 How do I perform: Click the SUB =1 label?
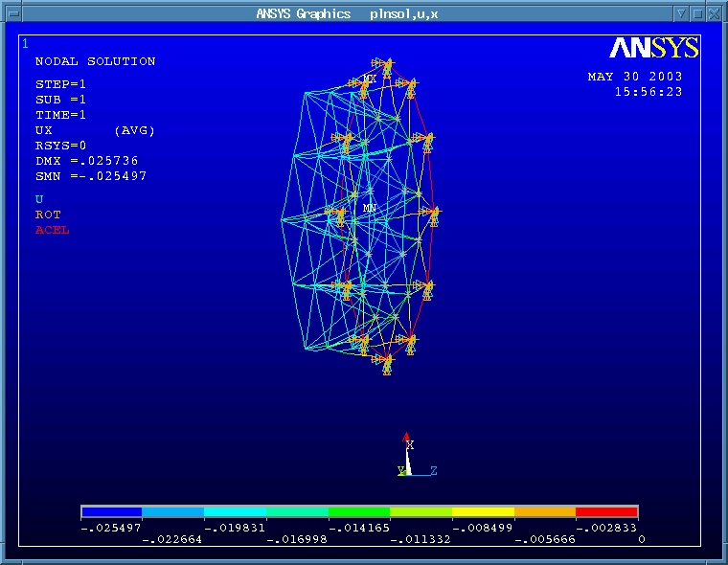[60, 100]
